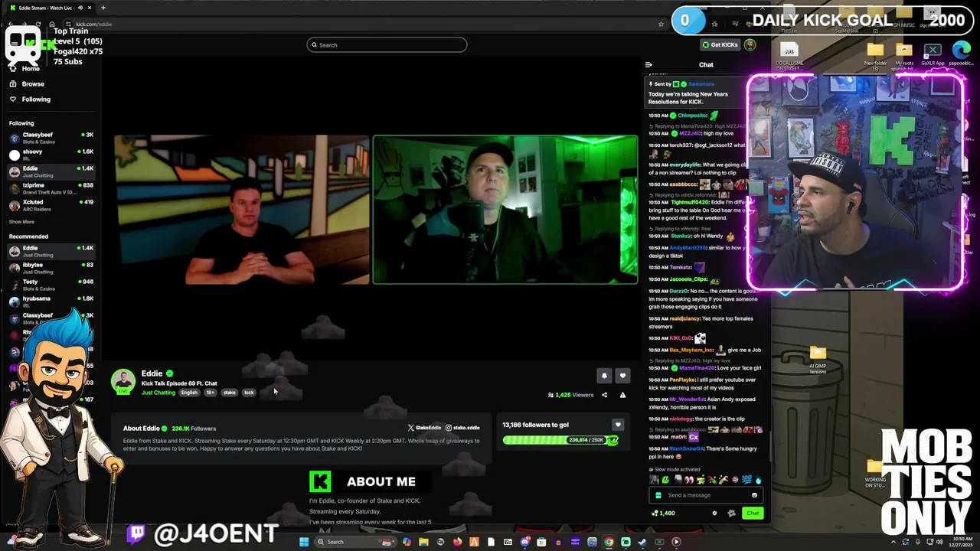Viewport: 980px width, 551px height.
Task: Open Microsoft Store from the taskbar
Action: tap(541, 542)
